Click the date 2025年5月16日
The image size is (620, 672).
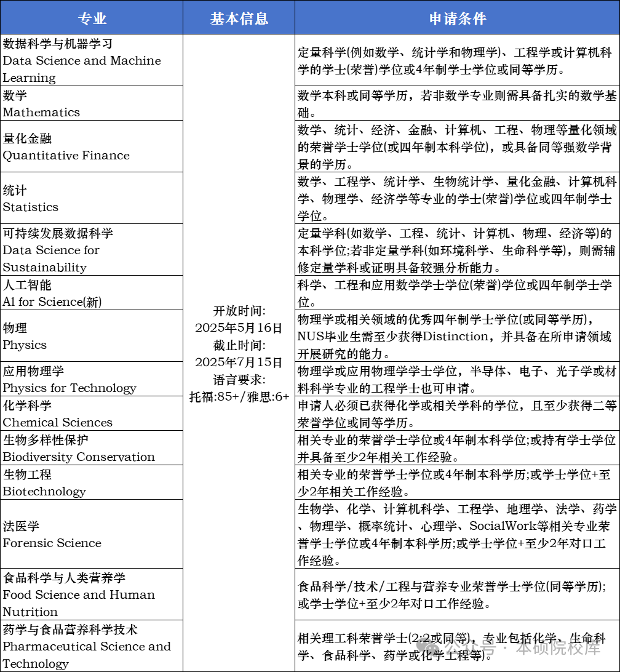pos(239,328)
